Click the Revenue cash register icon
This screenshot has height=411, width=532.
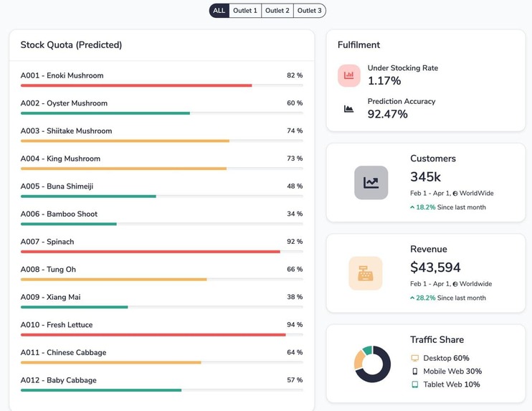[x=366, y=273]
